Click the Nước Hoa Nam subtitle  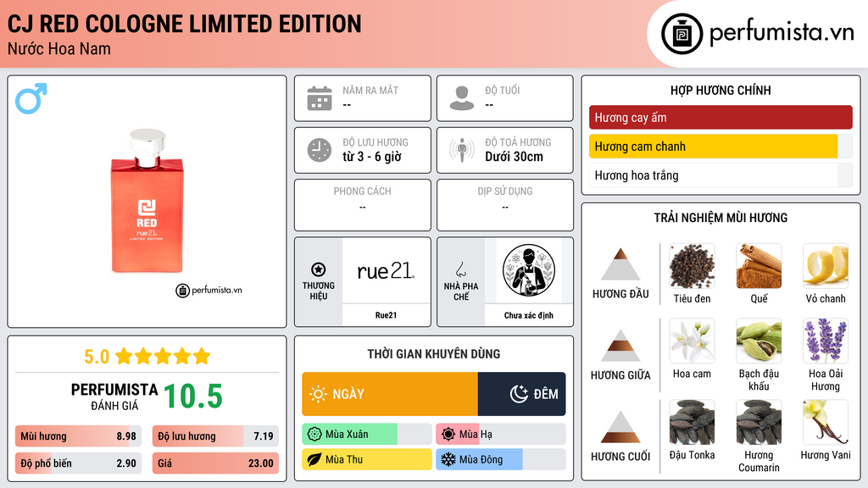click(59, 48)
